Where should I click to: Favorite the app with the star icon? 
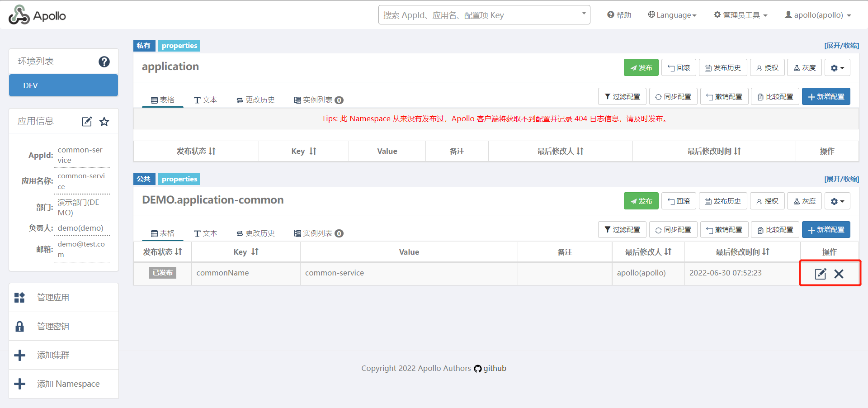point(104,121)
